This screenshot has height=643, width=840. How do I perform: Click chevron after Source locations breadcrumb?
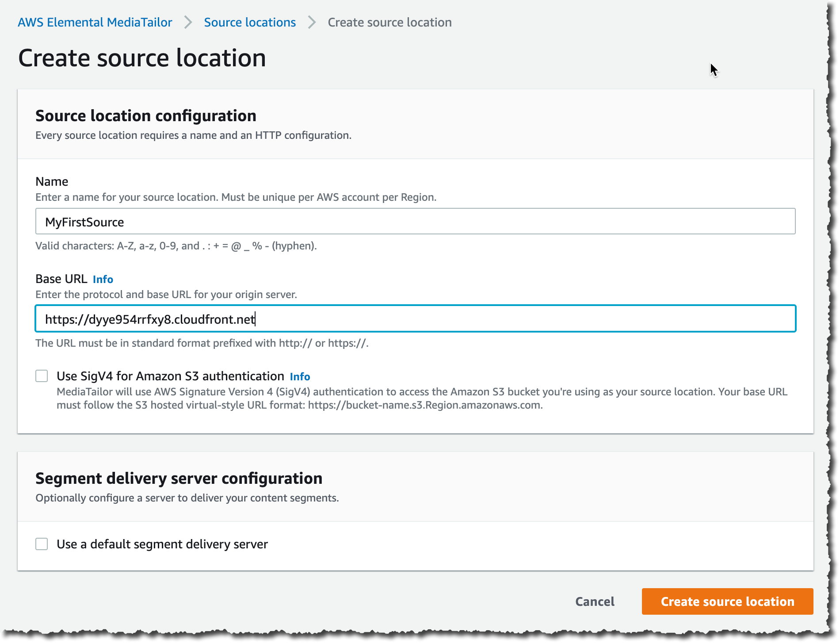coord(312,22)
